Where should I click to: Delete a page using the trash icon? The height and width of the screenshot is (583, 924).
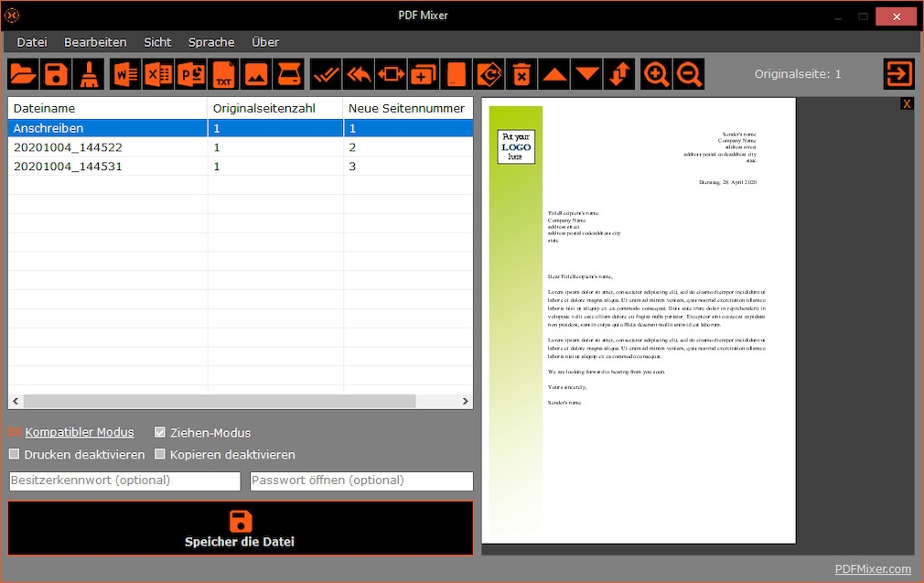(521, 74)
